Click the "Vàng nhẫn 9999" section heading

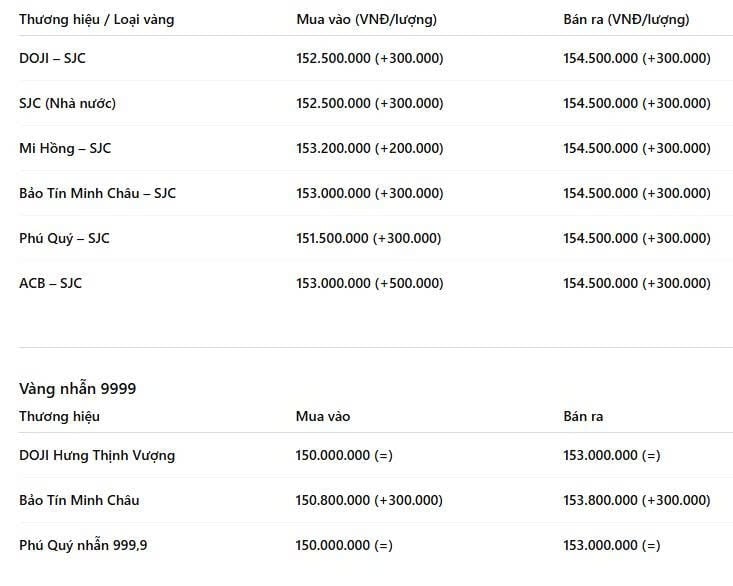[x=77, y=388]
